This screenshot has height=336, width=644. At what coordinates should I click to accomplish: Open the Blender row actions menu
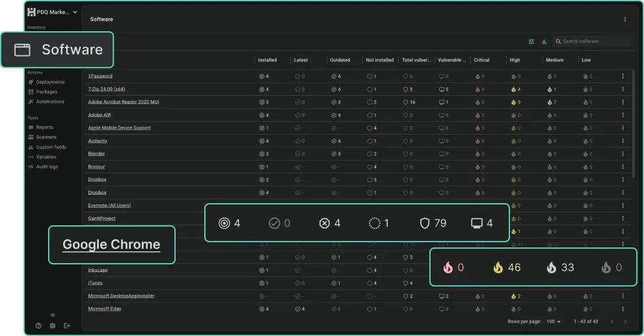(x=623, y=154)
